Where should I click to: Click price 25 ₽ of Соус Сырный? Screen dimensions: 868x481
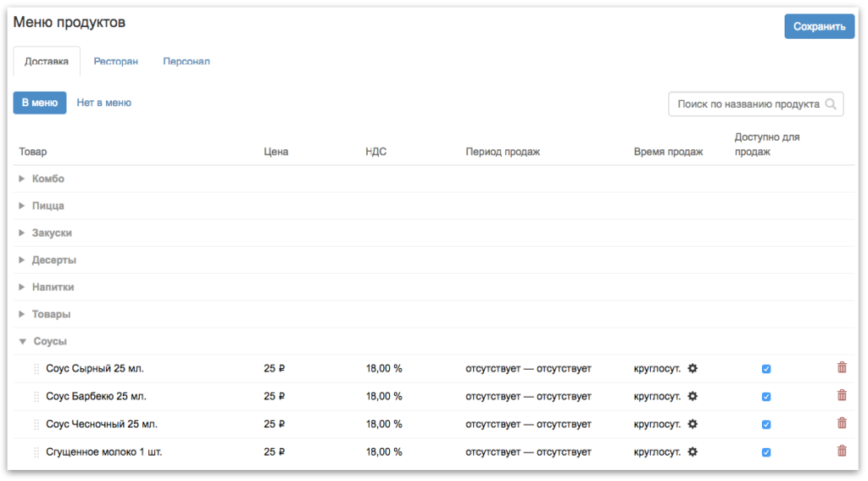274,368
